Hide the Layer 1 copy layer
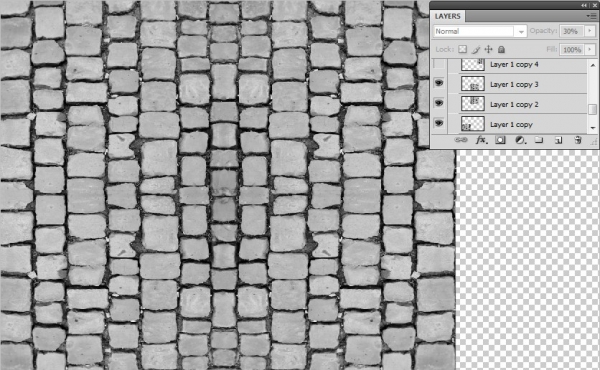The width and height of the screenshot is (600, 370). coord(439,123)
